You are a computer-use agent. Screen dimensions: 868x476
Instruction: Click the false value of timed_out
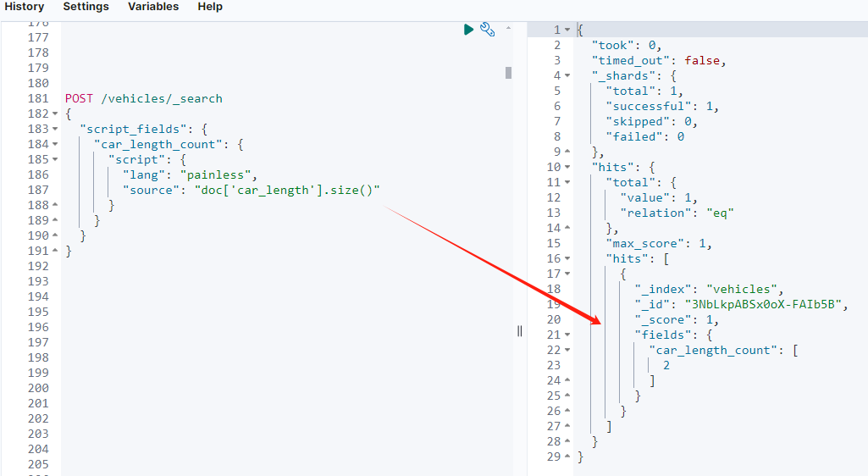click(x=702, y=60)
